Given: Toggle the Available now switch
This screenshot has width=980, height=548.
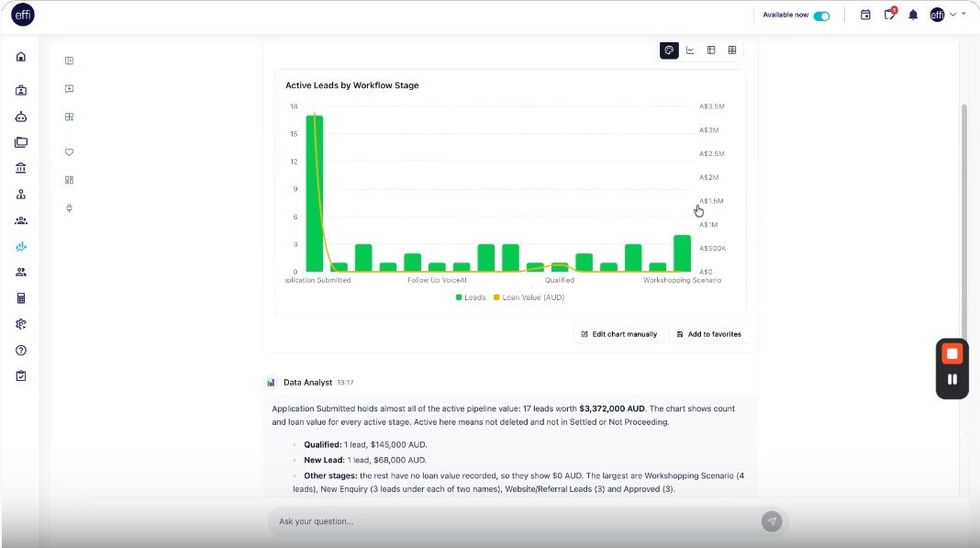Looking at the screenshot, I should tap(821, 16).
